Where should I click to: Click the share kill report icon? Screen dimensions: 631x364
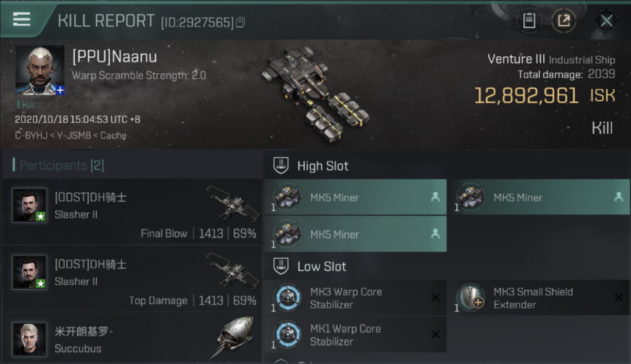click(564, 20)
